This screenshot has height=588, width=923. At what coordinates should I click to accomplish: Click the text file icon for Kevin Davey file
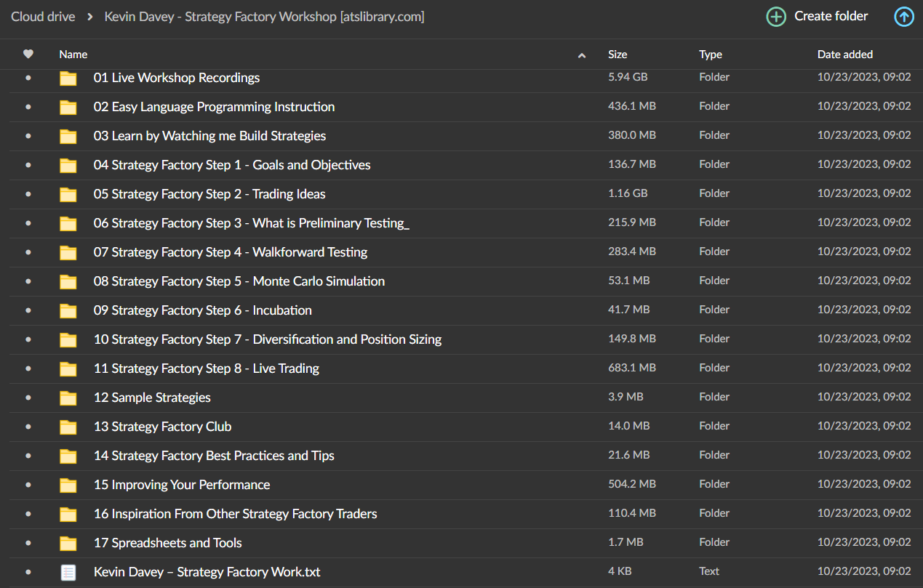point(68,572)
